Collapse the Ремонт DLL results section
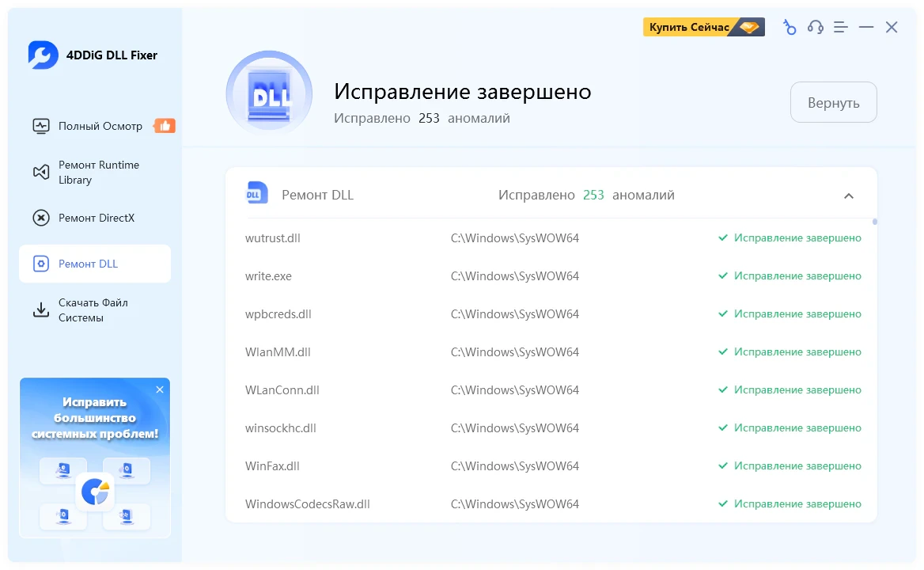Viewport: 924px width, 570px height. coord(849,196)
